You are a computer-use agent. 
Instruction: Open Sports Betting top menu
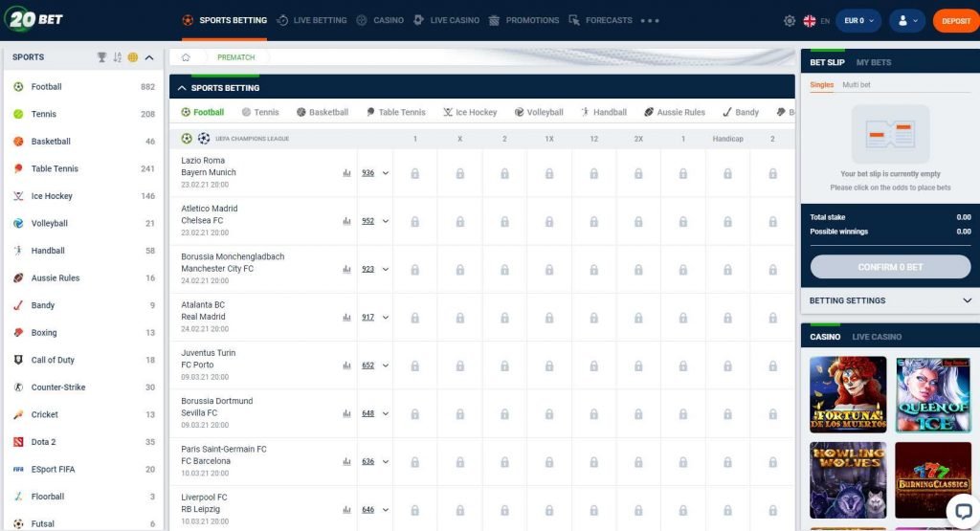pyautogui.click(x=224, y=21)
